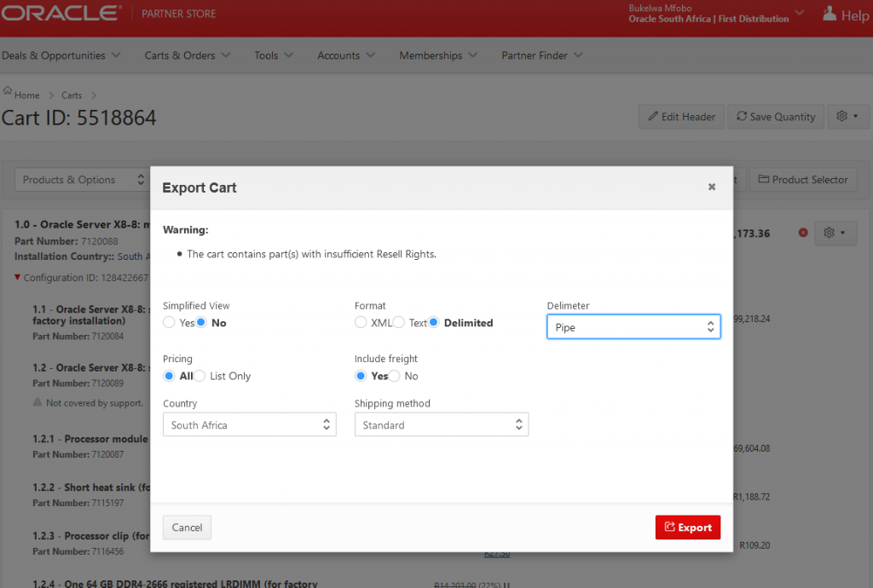873x588 pixels.
Task: Open the Help user icon
Action: (829, 14)
